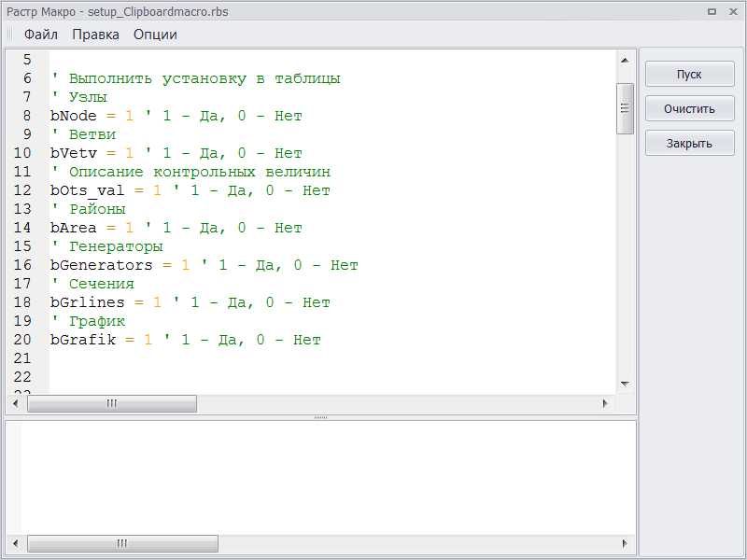The width and height of the screenshot is (747, 560).
Task: Click the comment ' Районы
Action: coord(88,209)
